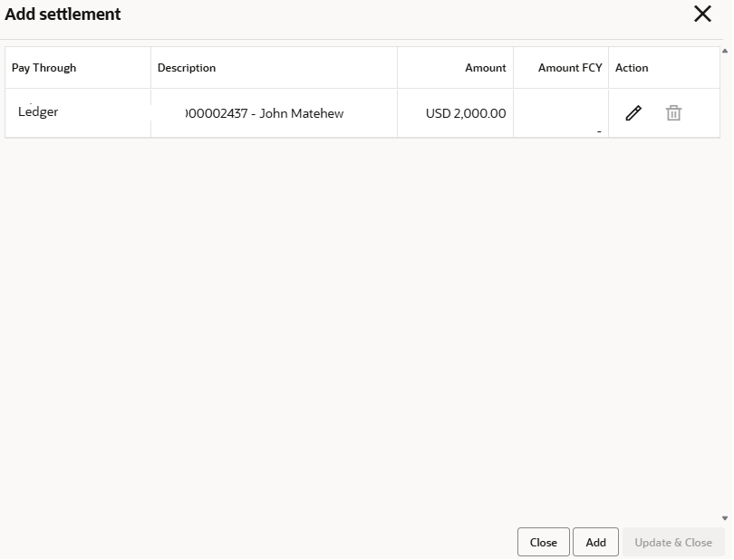734x560 pixels.
Task: Edit the Ledger settlement row with pencil icon
Action: tap(634, 113)
